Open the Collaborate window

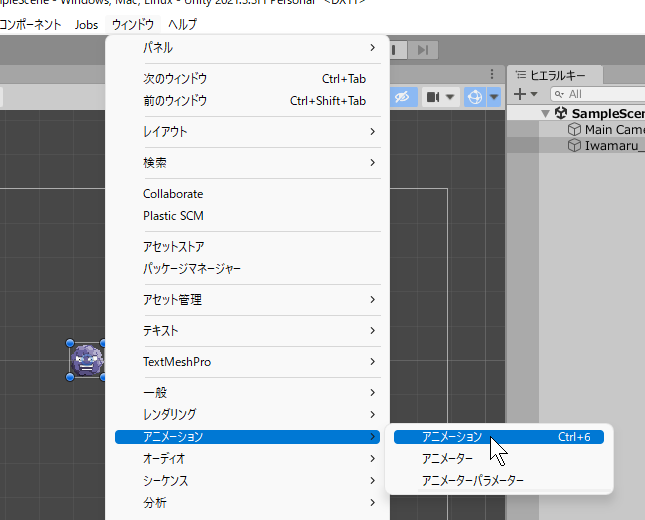coord(247,194)
